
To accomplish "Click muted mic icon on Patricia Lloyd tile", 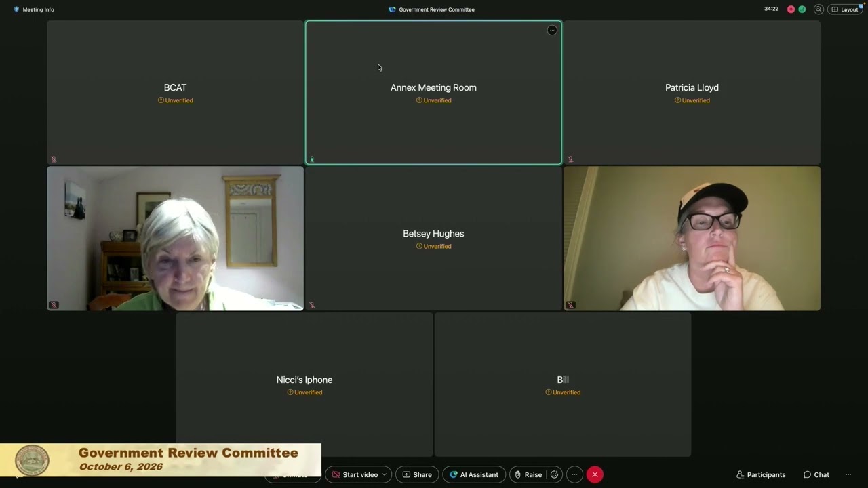I will pos(570,159).
